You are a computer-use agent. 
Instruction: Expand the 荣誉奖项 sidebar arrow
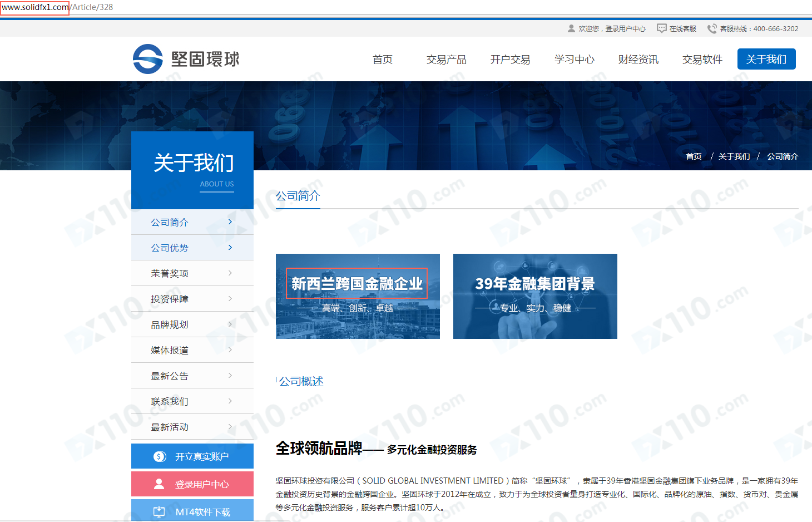[230, 273]
